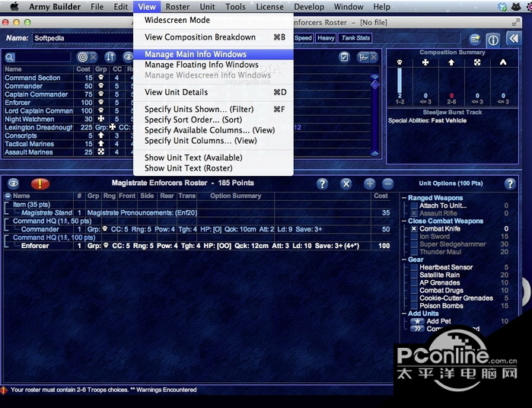Click the Heavy button
The image size is (532, 408).
[326, 38]
